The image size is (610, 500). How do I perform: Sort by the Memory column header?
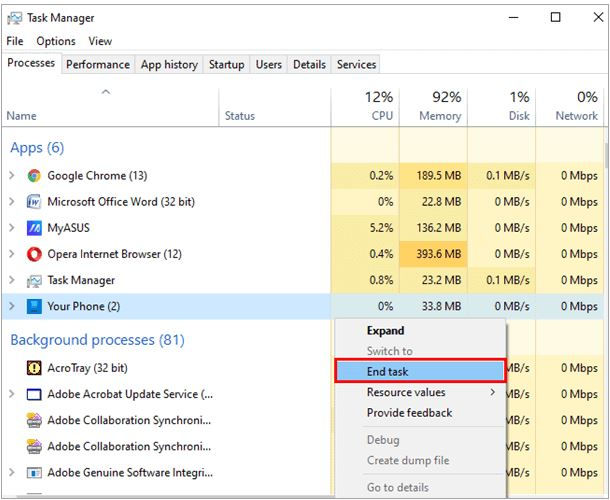(433, 108)
